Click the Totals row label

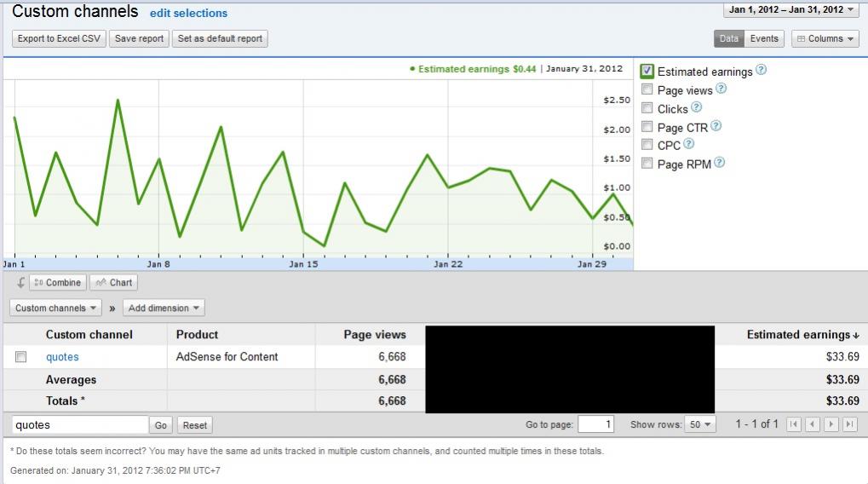coord(66,401)
